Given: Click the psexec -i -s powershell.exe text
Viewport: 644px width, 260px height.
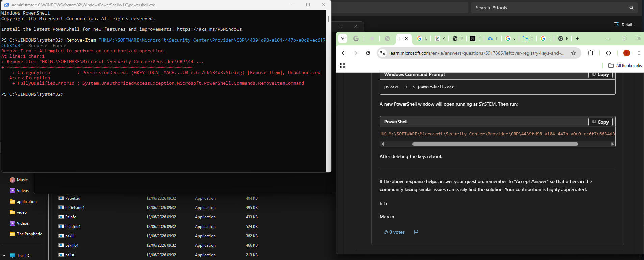Looking at the screenshot, I should click(419, 87).
